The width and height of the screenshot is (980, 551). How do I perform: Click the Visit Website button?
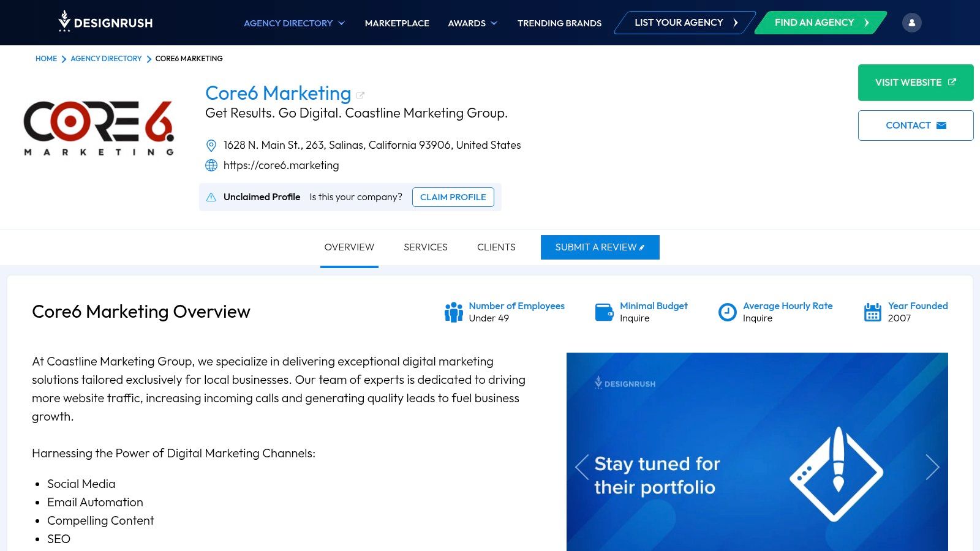[915, 82]
